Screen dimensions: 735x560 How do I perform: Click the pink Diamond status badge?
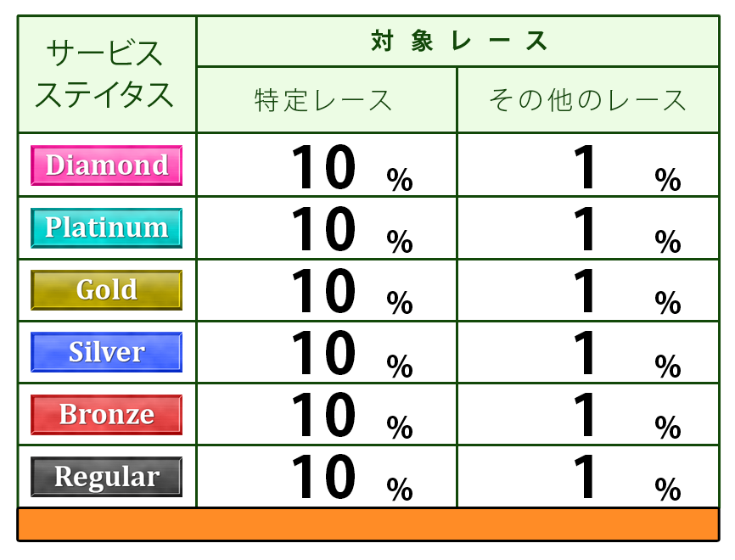tap(106, 165)
